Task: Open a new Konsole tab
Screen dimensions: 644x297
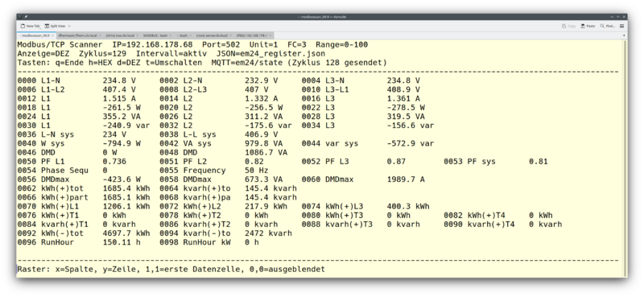Action: tap(30, 26)
